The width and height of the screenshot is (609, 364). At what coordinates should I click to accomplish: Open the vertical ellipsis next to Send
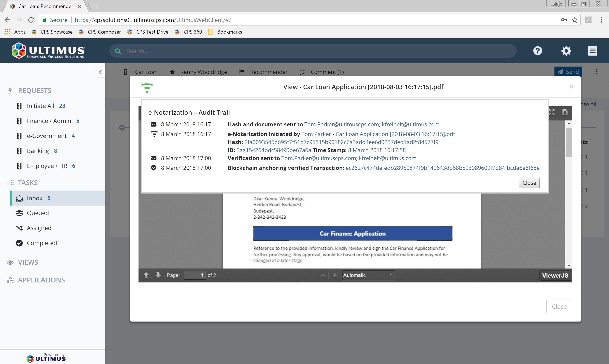[597, 72]
